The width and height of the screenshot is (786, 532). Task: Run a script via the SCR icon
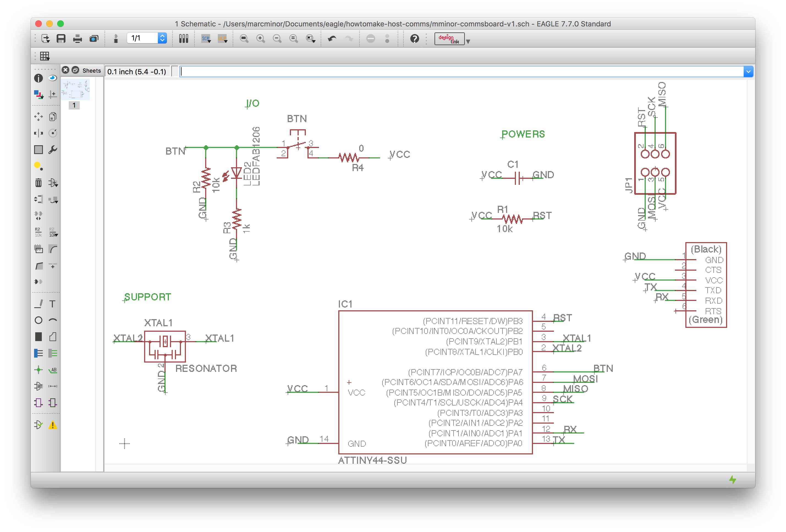point(206,39)
